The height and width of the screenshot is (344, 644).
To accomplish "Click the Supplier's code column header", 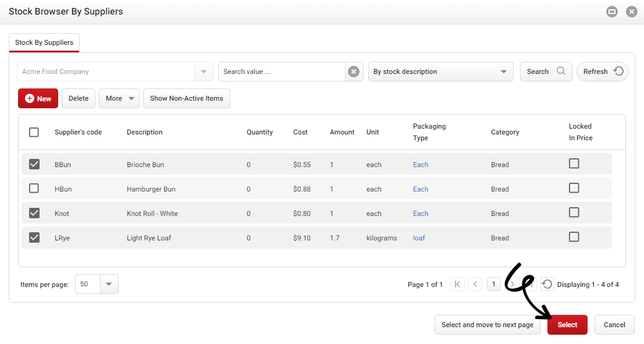I will [78, 132].
